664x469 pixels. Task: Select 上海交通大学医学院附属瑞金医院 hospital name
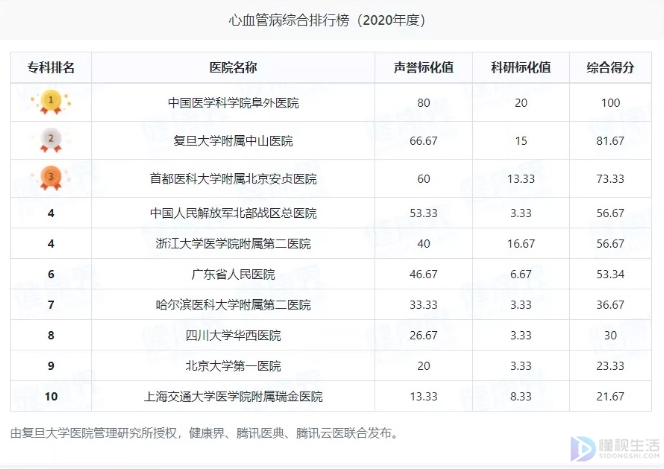pos(233,397)
